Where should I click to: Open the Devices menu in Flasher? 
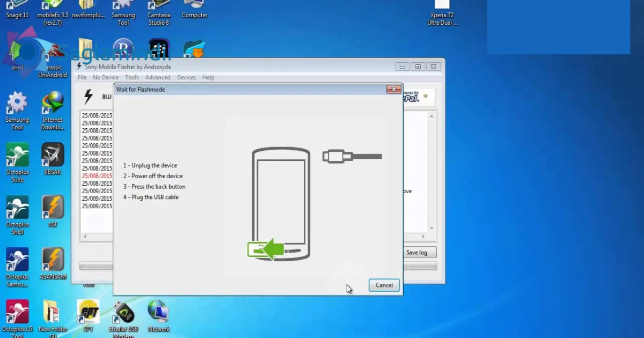(x=186, y=77)
